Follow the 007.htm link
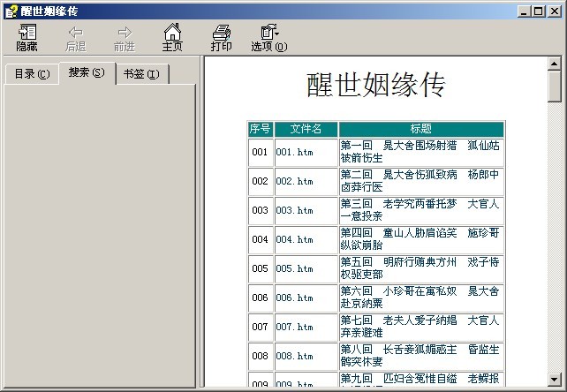 click(x=294, y=327)
